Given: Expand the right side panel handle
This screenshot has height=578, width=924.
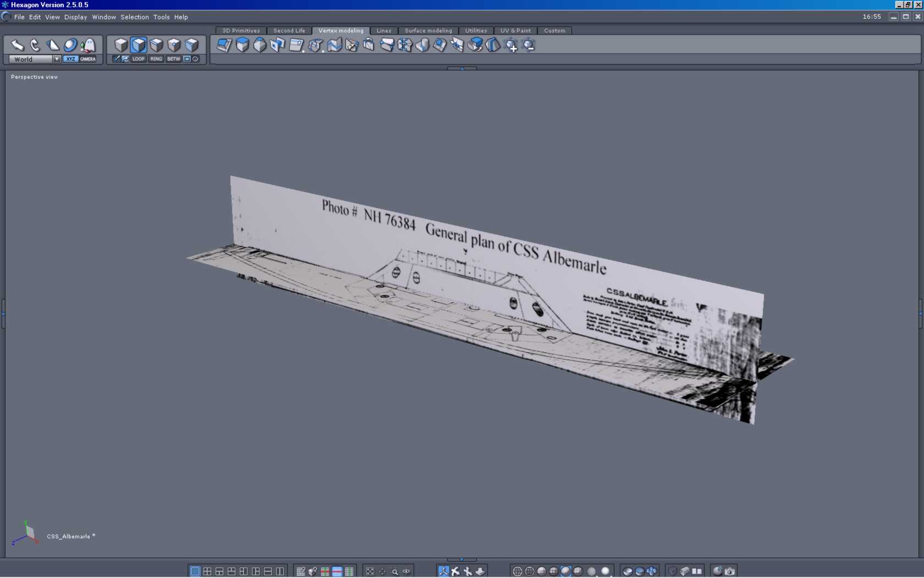Looking at the screenshot, I should click(921, 313).
